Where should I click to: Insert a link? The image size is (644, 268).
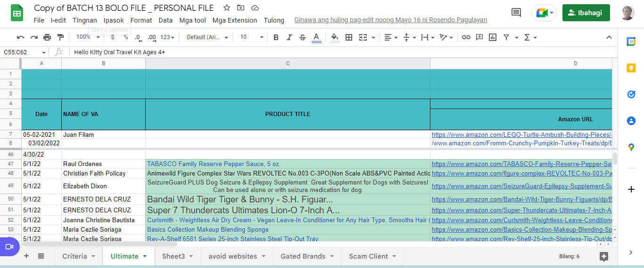466,37
